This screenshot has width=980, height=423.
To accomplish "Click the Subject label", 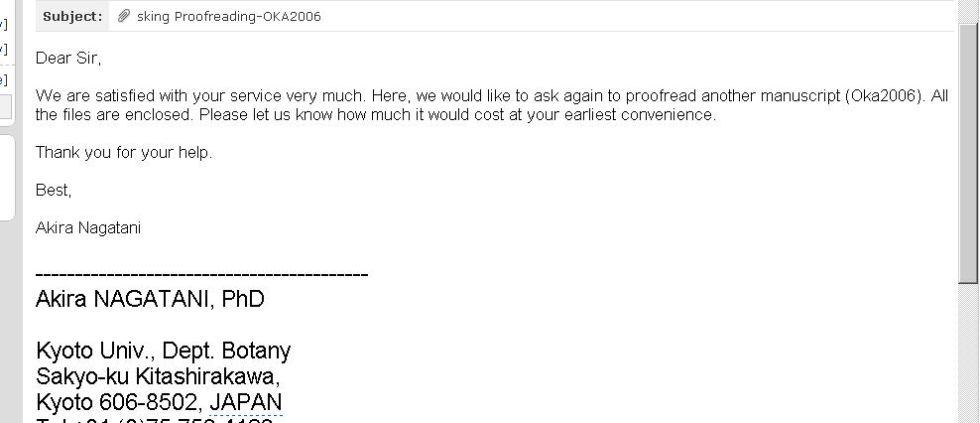I will [72, 17].
